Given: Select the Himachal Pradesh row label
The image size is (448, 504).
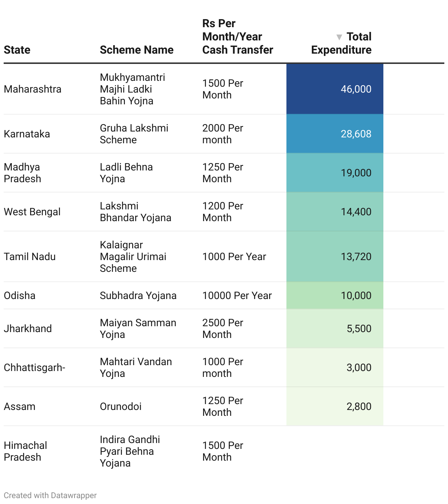Looking at the screenshot, I should [x=25, y=451].
